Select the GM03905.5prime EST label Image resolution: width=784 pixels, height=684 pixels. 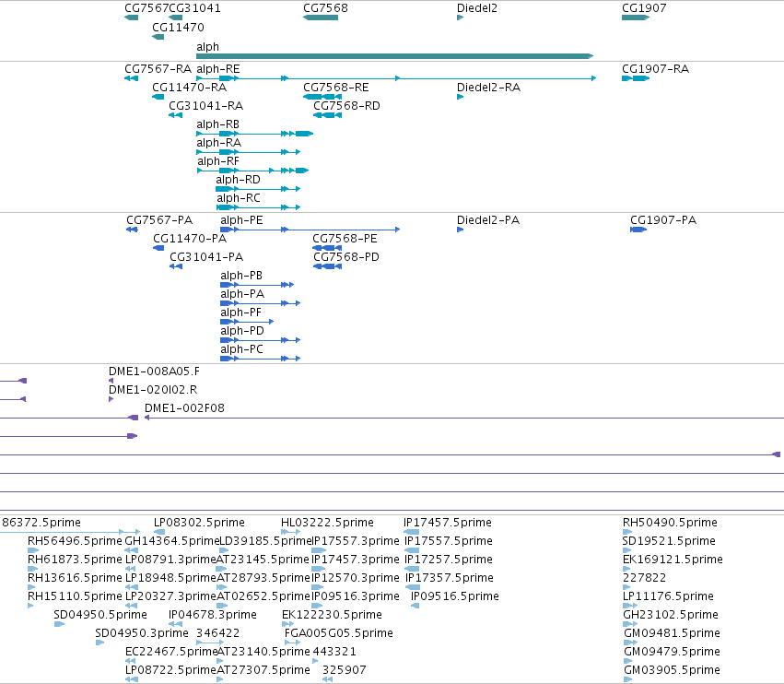point(672,670)
